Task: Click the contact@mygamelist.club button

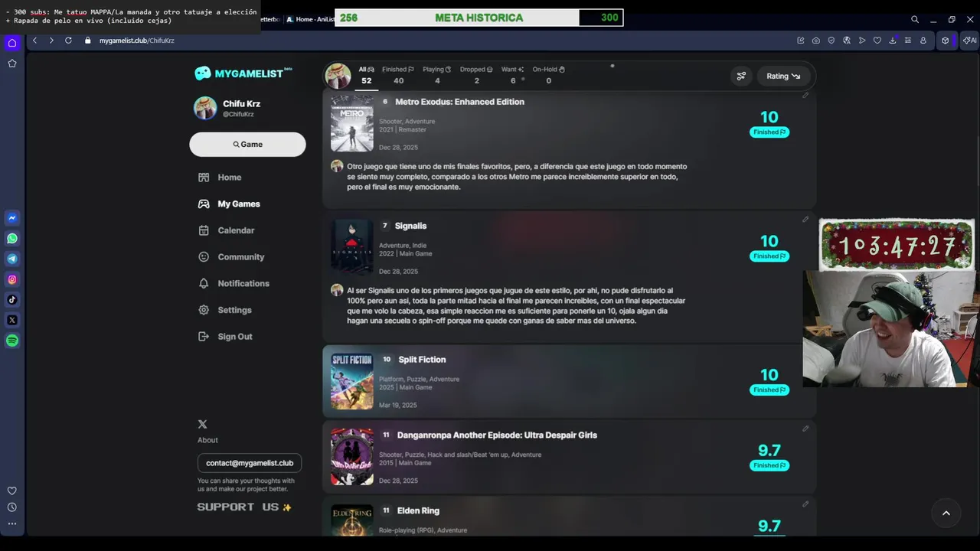Action: (x=250, y=463)
